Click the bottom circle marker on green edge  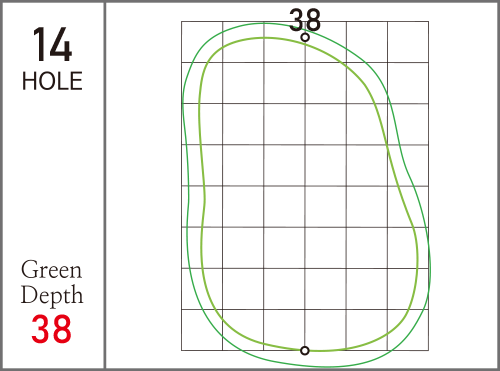click(x=305, y=351)
